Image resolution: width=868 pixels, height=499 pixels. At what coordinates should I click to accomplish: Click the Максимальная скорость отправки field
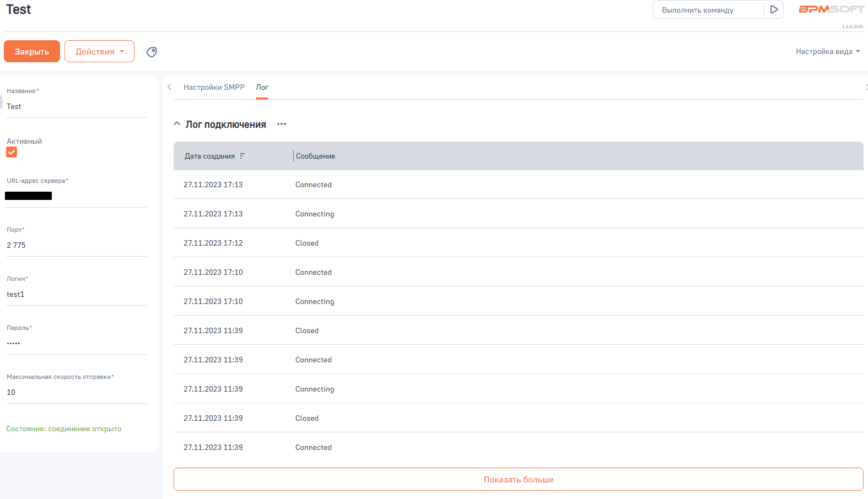tap(77, 392)
